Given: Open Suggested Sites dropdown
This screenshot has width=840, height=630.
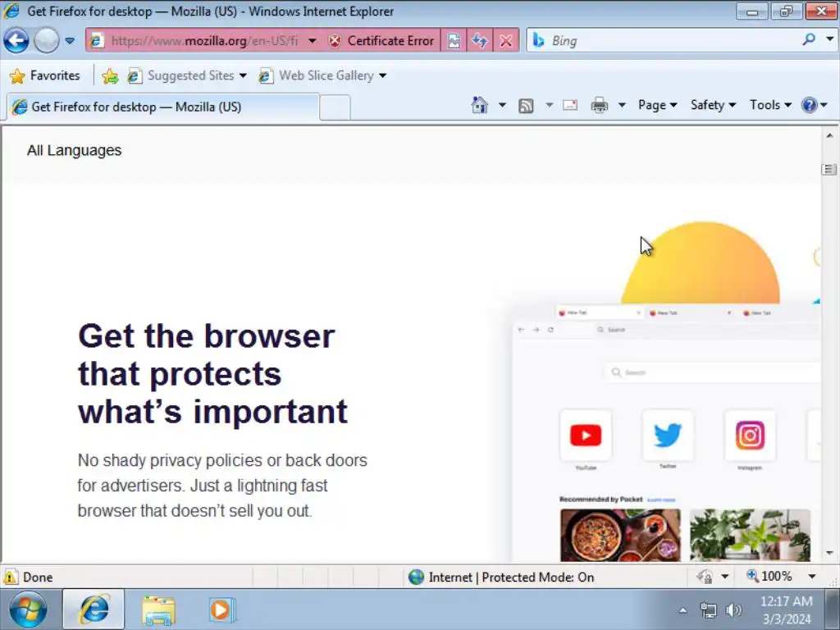Looking at the screenshot, I should pos(187,75).
